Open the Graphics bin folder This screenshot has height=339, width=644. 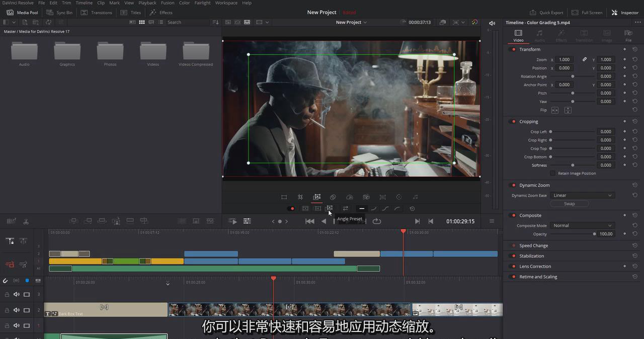point(67,54)
